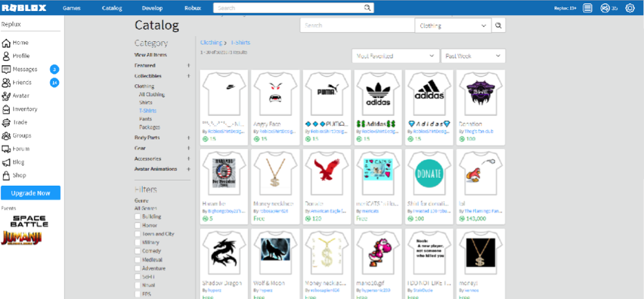The height and width of the screenshot is (299, 644).
Task: Go to Games in the top navigation
Action: click(72, 8)
